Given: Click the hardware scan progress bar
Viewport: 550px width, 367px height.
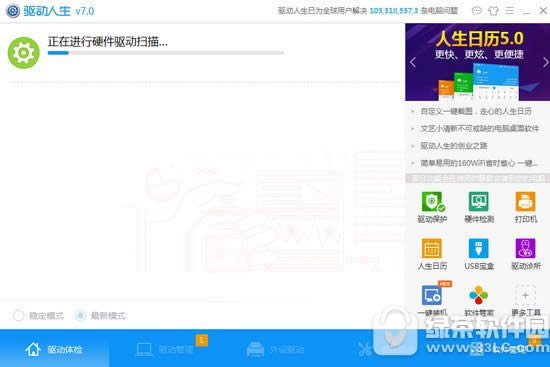Looking at the screenshot, I should (166, 53).
